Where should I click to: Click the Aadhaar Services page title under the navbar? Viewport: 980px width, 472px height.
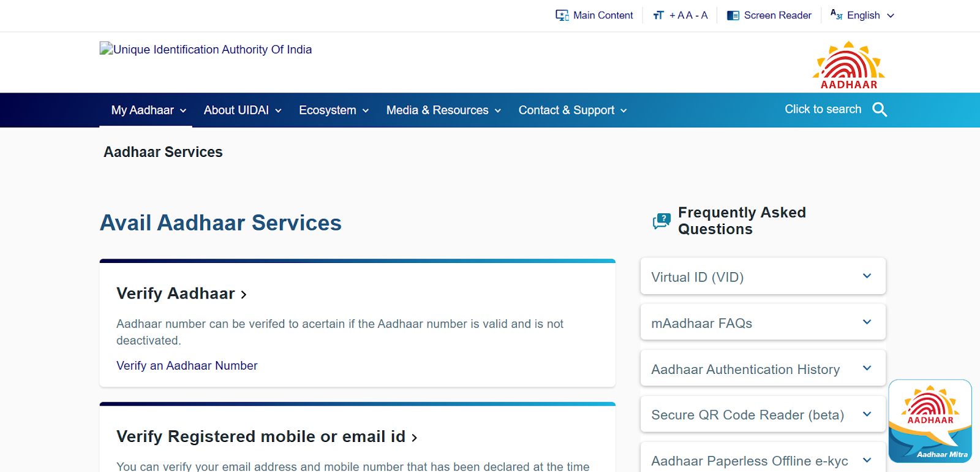pyautogui.click(x=163, y=152)
